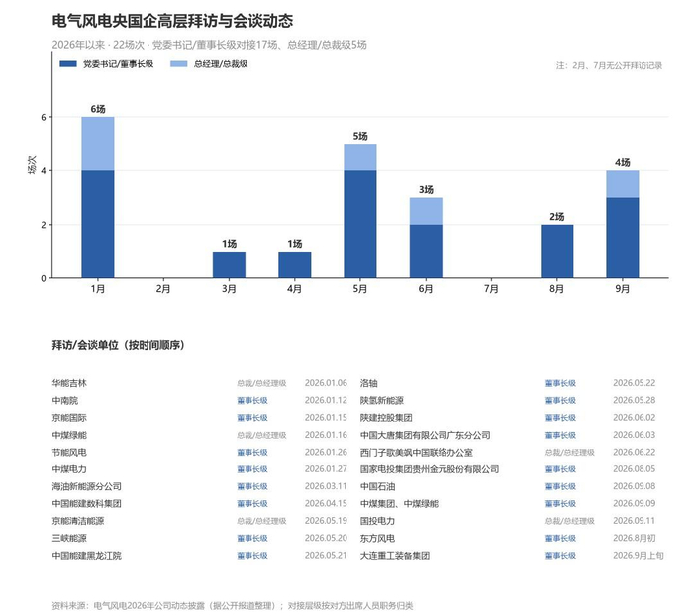Click the 中国大唐集团有限公司广东分公司 entry

click(425, 435)
